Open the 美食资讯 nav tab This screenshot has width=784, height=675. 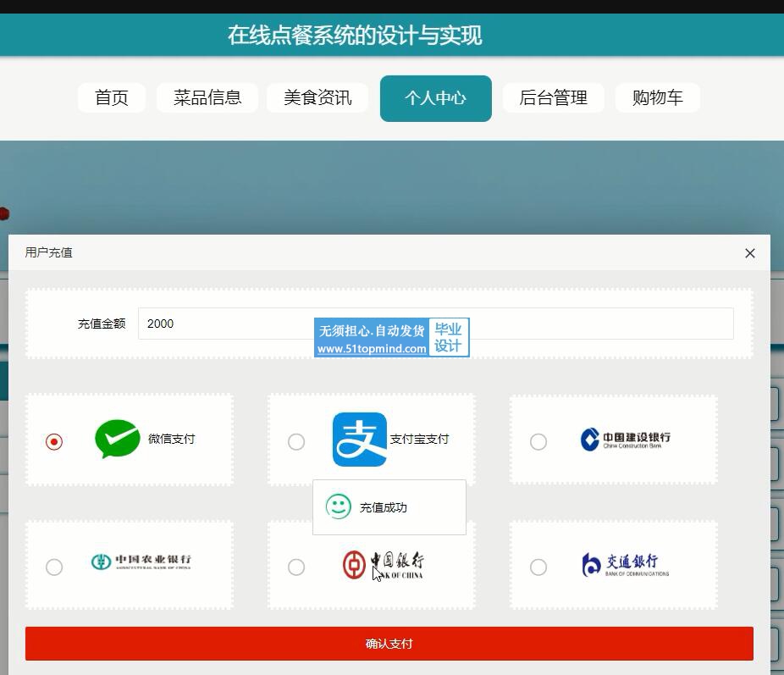(317, 97)
